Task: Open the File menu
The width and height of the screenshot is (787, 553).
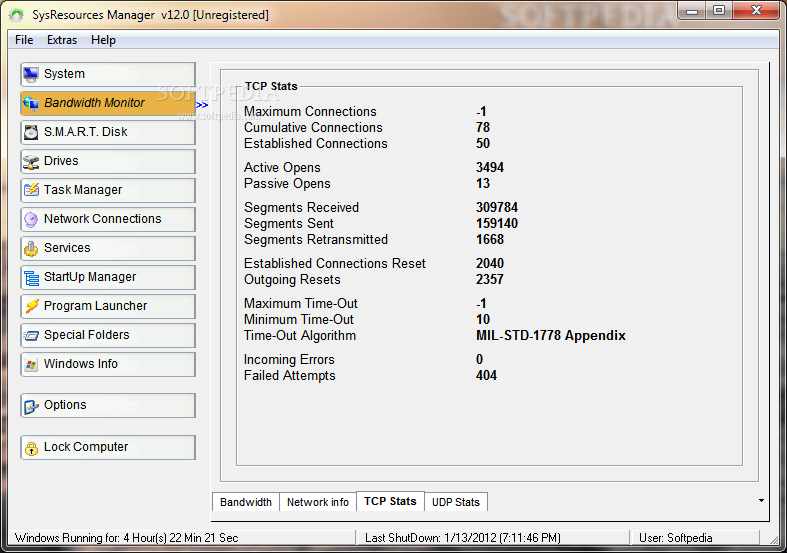Action: [x=24, y=40]
